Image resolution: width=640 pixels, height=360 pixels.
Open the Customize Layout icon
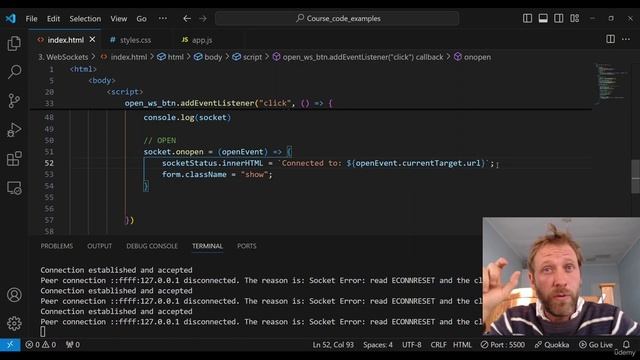tap(575, 18)
